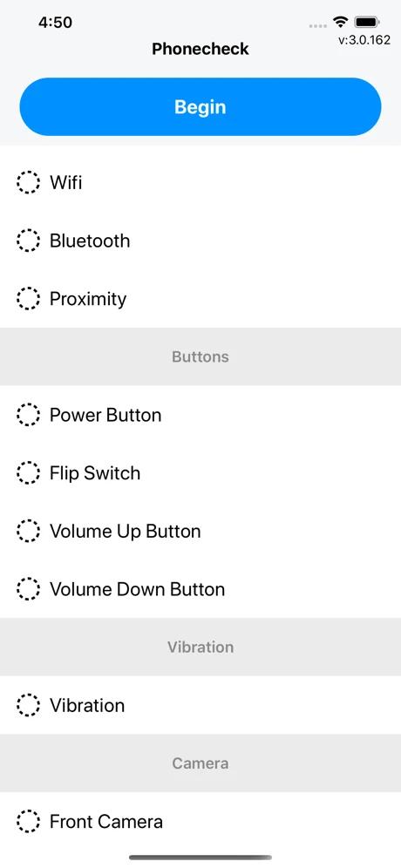Select the Power Button test label
Image resolution: width=401 pixels, height=868 pixels.
click(105, 415)
